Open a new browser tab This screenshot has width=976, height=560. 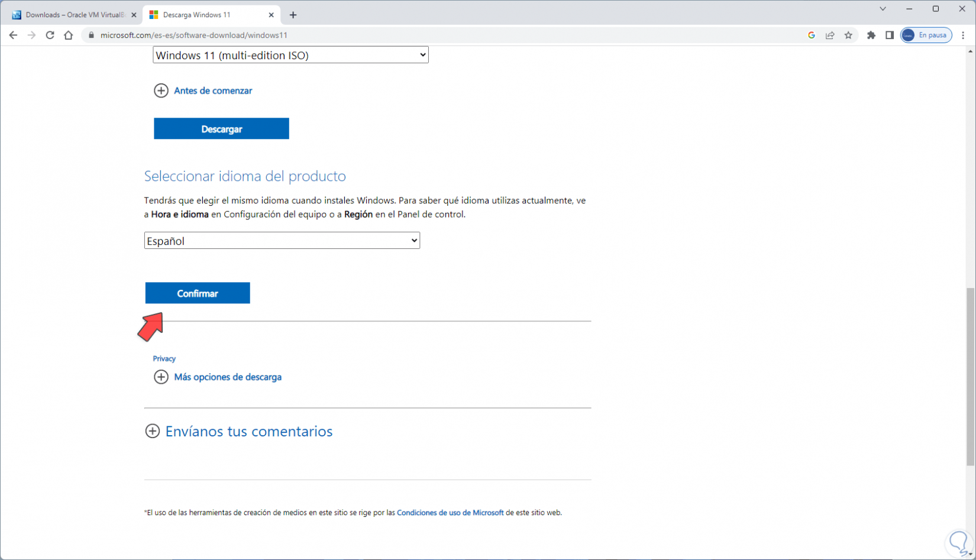[293, 15]
